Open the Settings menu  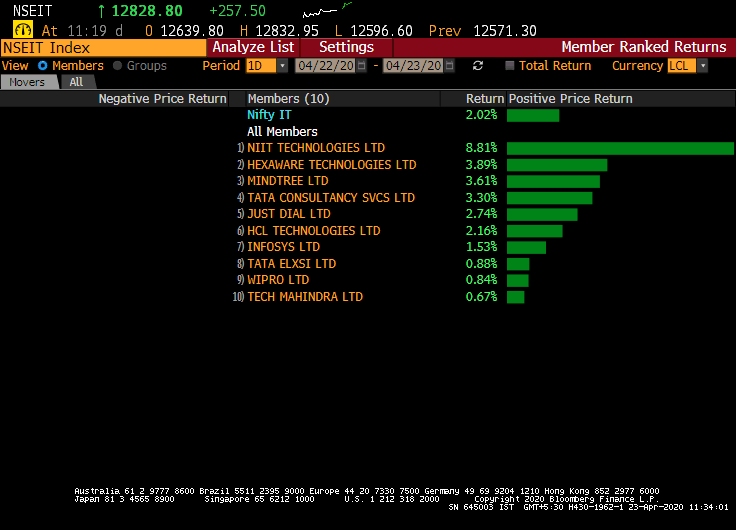click(x=346, y=47)
